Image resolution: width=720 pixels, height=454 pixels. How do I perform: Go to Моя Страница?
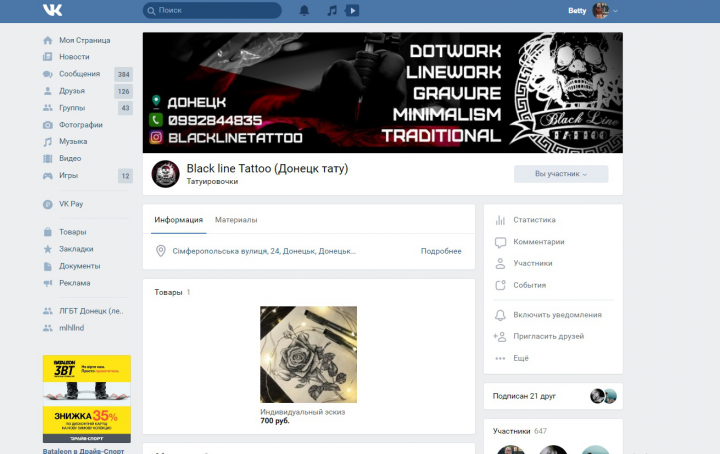[84, 40]
